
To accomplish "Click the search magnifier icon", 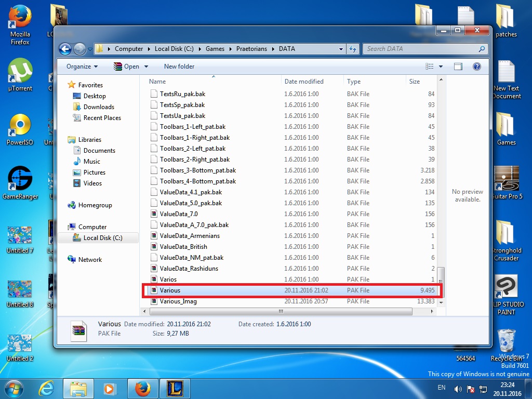I will 482,49.
